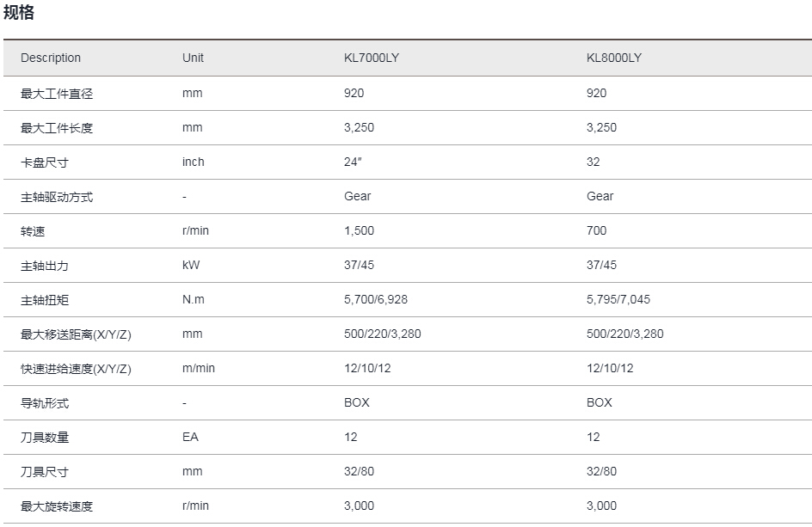The height and width of the screenshot is (527, 812).
Task: Select the 最大旋转速度 row label
Action: click(x=57, y=506)
